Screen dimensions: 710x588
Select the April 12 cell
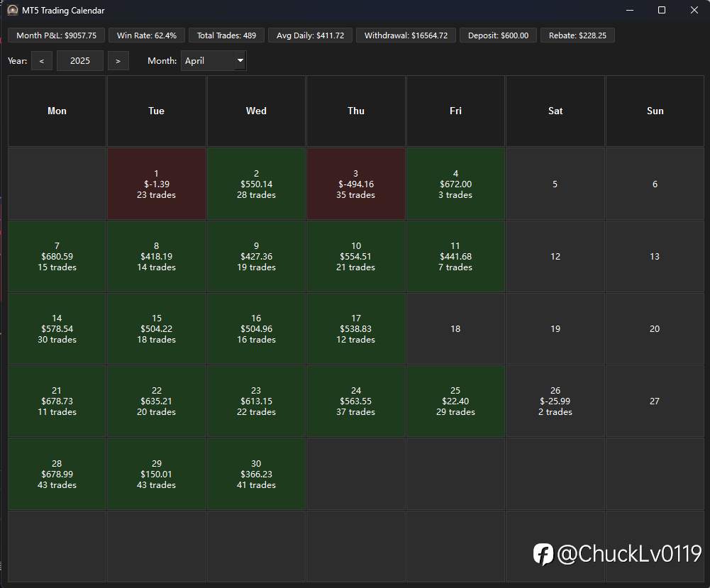[x=555, y=256]
